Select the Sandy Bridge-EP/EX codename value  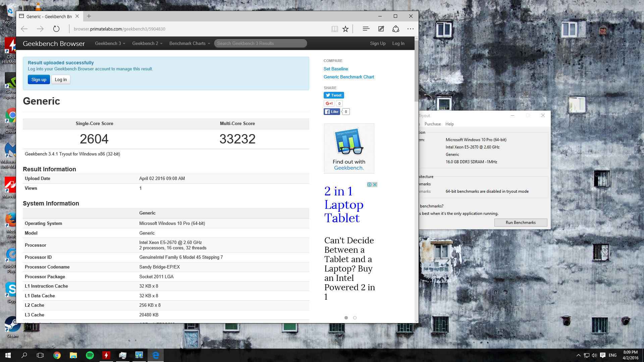point(160,267)
